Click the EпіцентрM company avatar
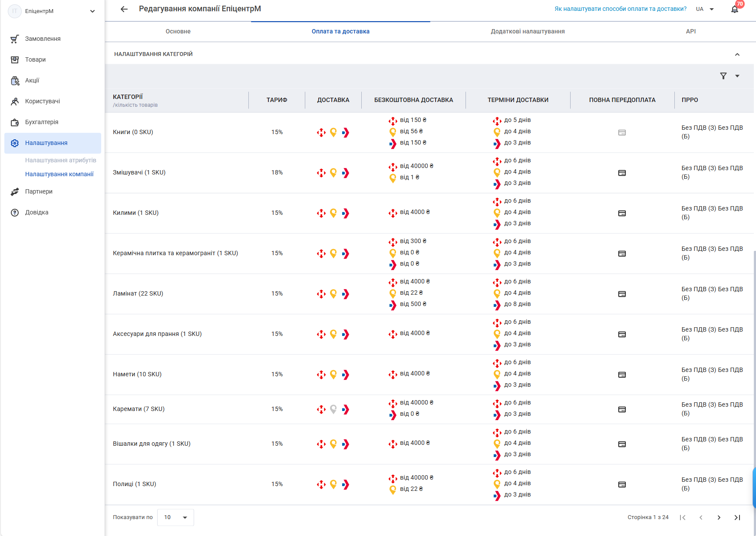The height and width of the screenshot is (536, 756). point(15,11)
